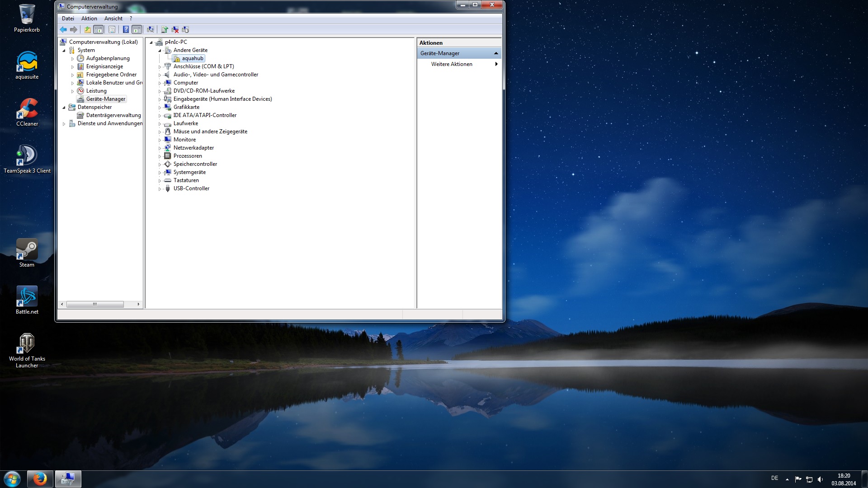Image resolution: width=868 pixels, height=488 pixels.
Task: Click the blue Help question mark icon
Action: click(x=126, y=30)
